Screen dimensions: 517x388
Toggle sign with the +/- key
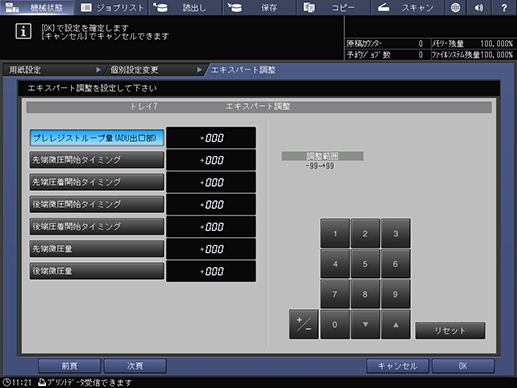[304, 324]
